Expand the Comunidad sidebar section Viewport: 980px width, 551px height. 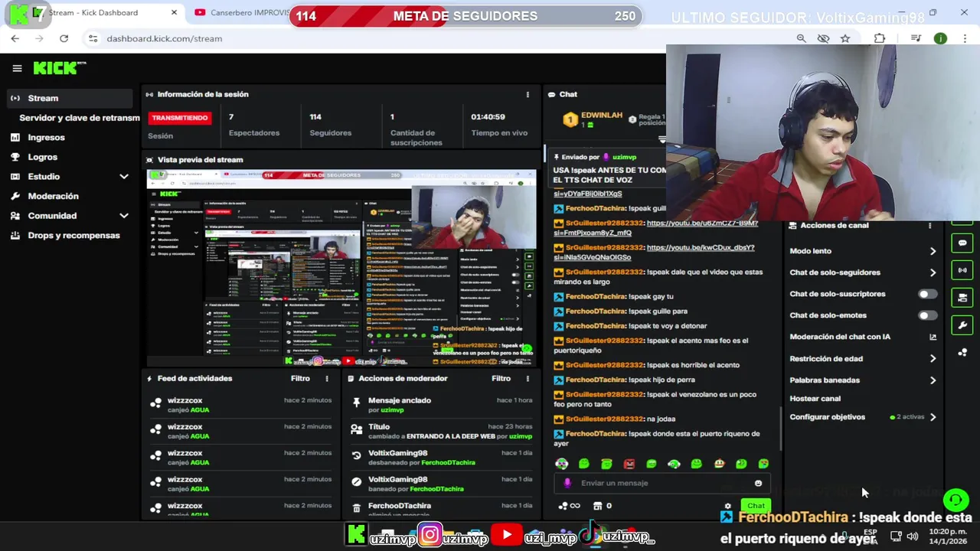click(123, 216)
